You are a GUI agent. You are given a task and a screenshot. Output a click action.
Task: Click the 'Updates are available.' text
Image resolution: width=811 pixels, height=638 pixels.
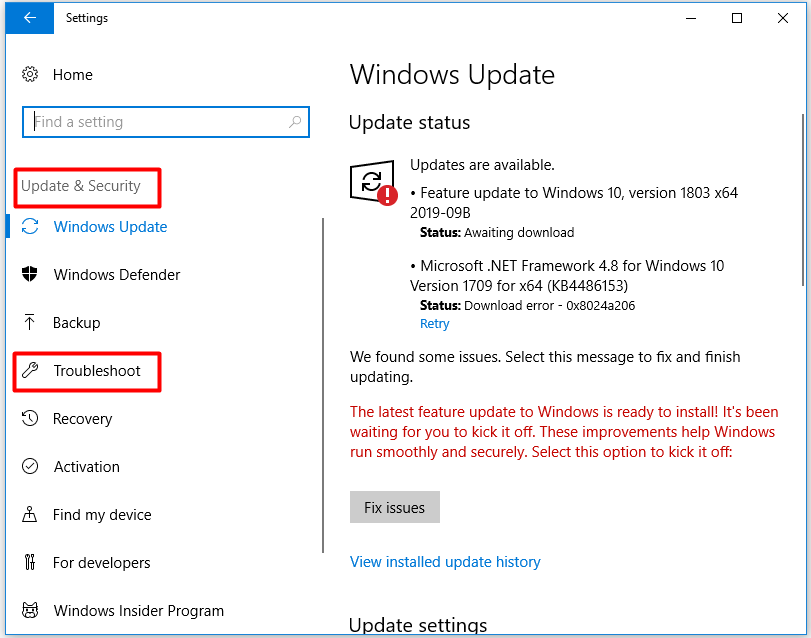click(x=482, y=165)
